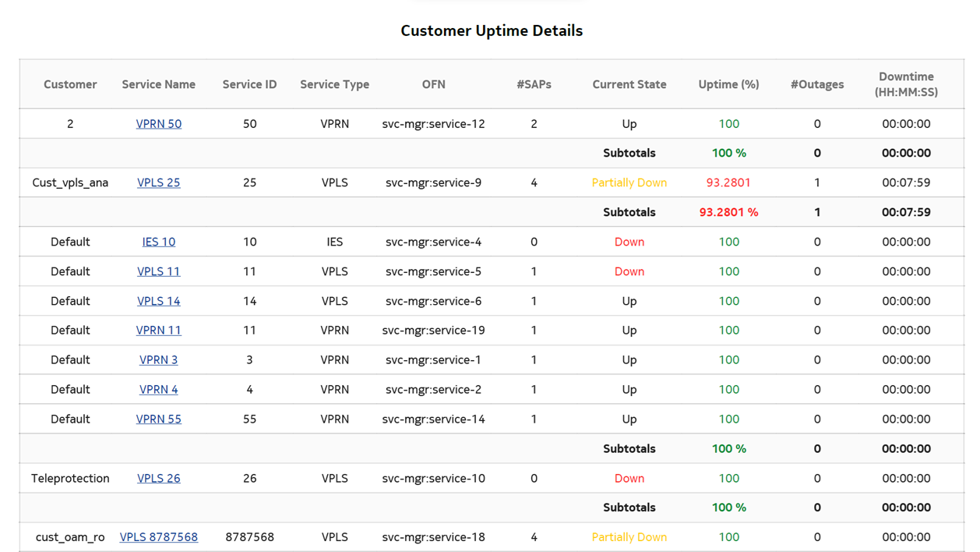The width and height of the screenshot is (980, 552).
Task: Click the uptime 100 value for VPLS 14
Action: [x=728, y=301]
